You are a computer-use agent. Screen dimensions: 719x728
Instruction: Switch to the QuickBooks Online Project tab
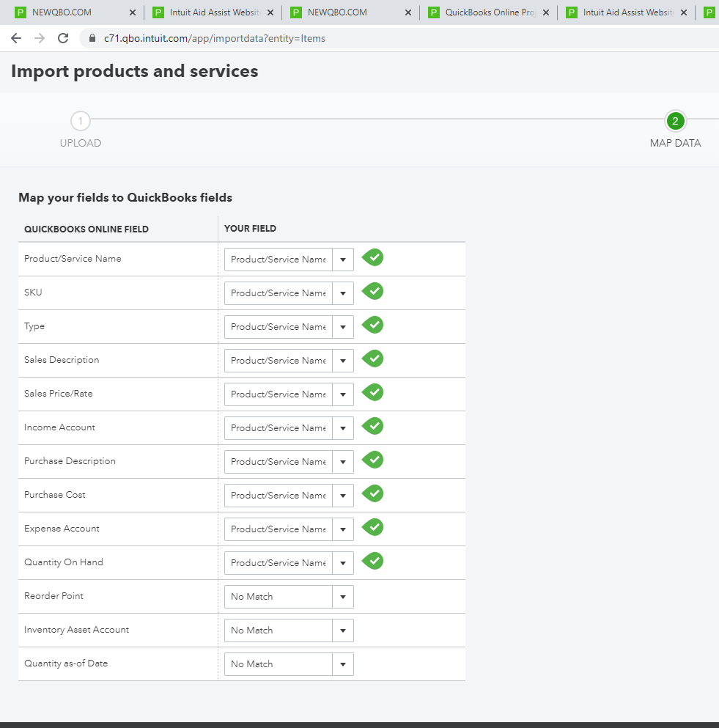490,12
